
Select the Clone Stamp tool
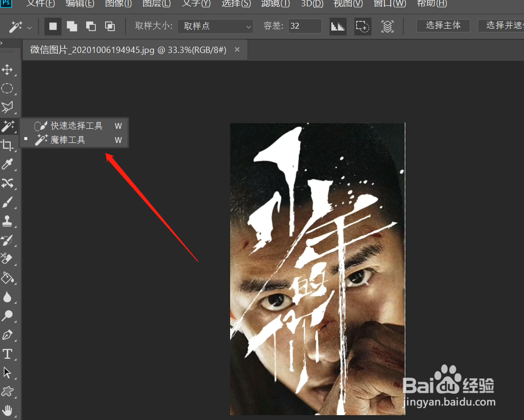7,221
